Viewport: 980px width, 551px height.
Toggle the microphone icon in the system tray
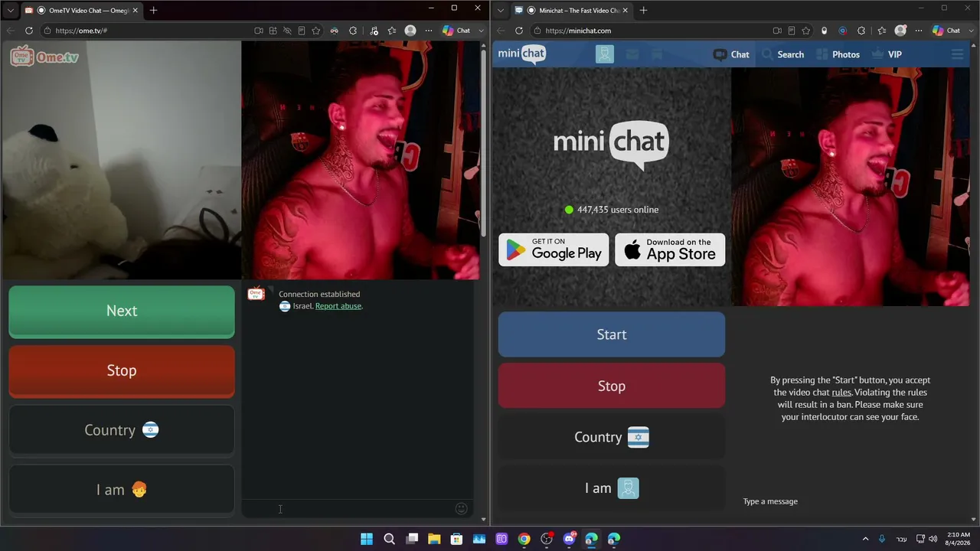(x=882, y=539)
